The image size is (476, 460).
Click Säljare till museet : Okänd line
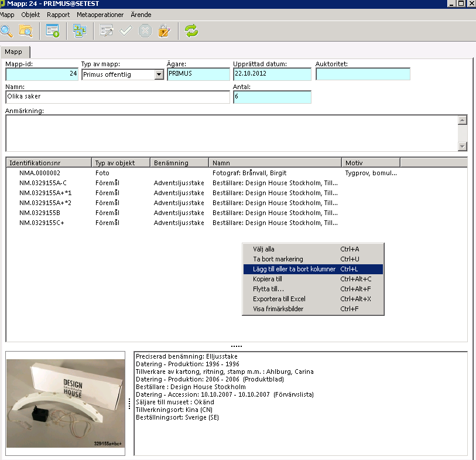click(x=175, y=402)
